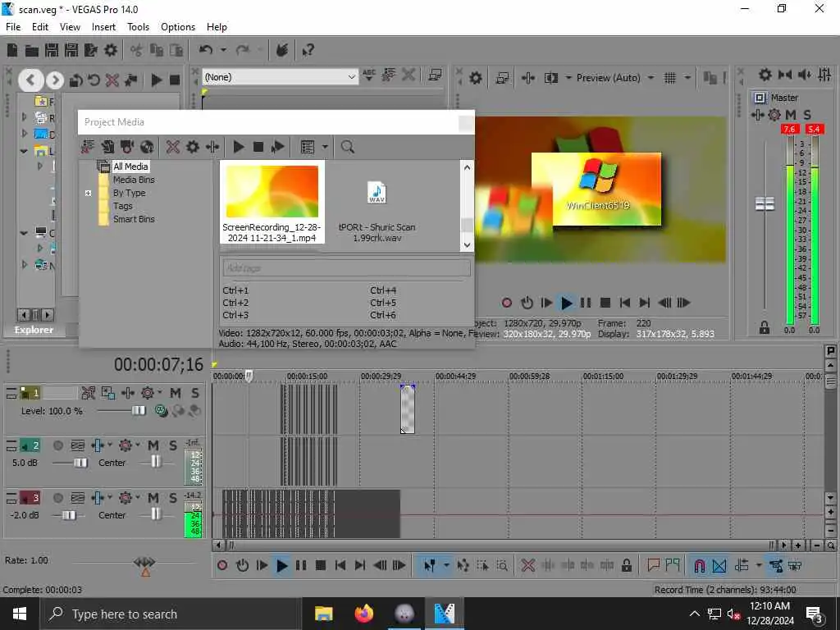Click the Preview on external monitor icon
This screenshot has height=630, width=840.
(502, 78)
